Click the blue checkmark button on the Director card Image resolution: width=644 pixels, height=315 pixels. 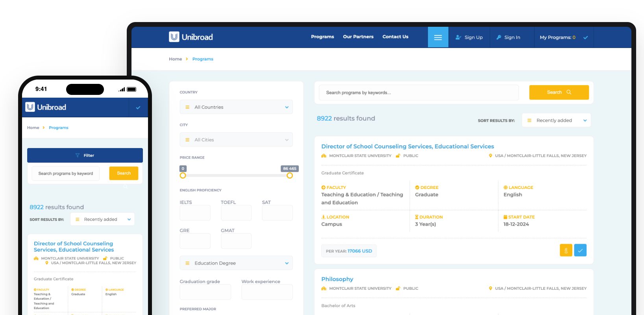580,250
